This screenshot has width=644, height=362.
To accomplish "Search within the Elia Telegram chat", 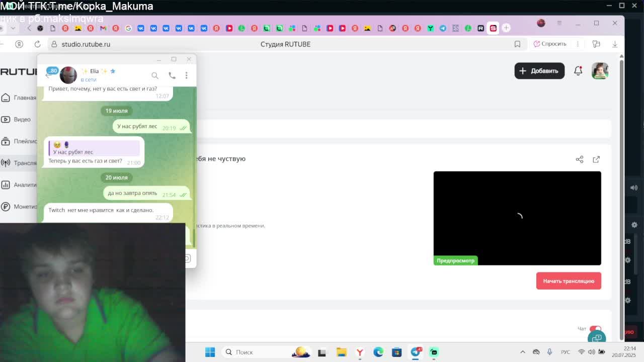I will pos(155,75).
